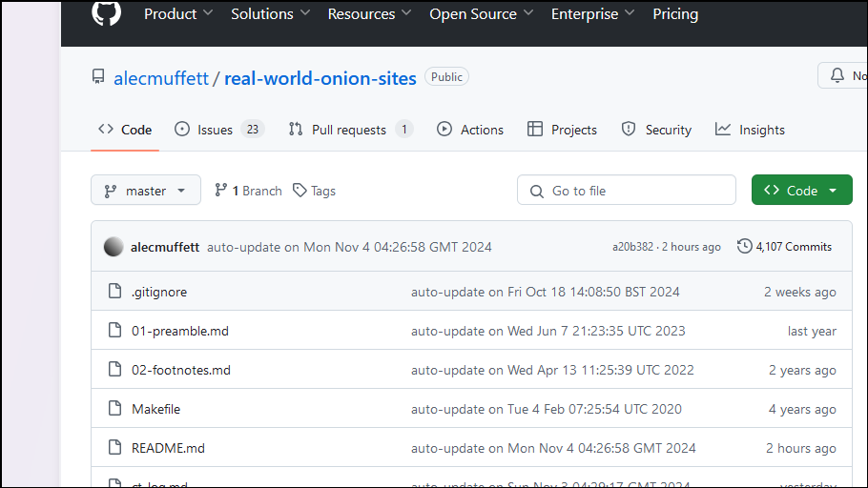Click the tag icon next to Tags

click(300, 191)
